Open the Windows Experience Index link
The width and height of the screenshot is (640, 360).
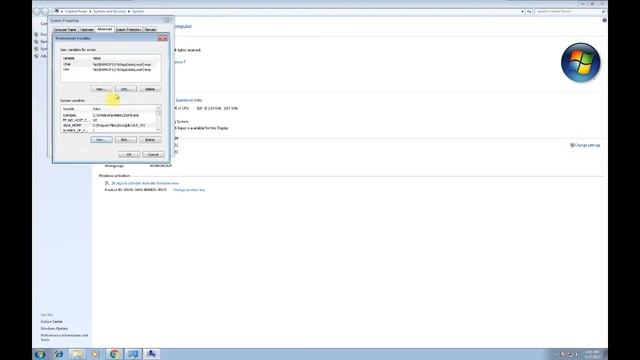point(189,100)
